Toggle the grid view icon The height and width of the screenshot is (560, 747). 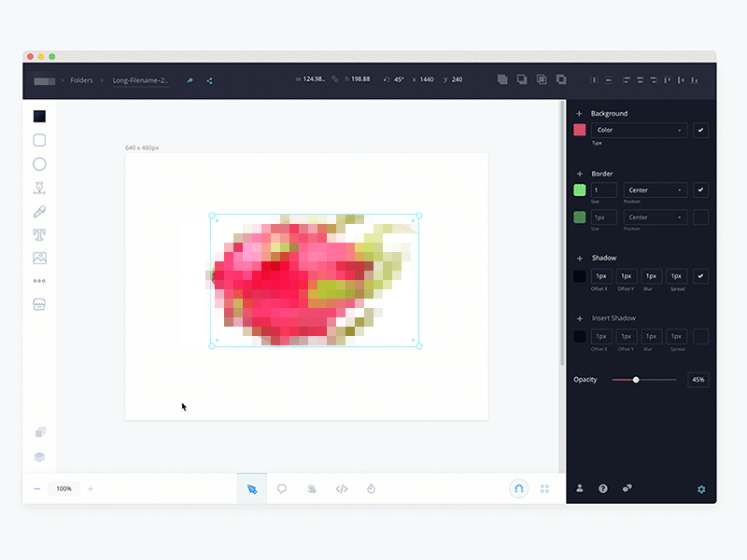(x=545, y=488)
